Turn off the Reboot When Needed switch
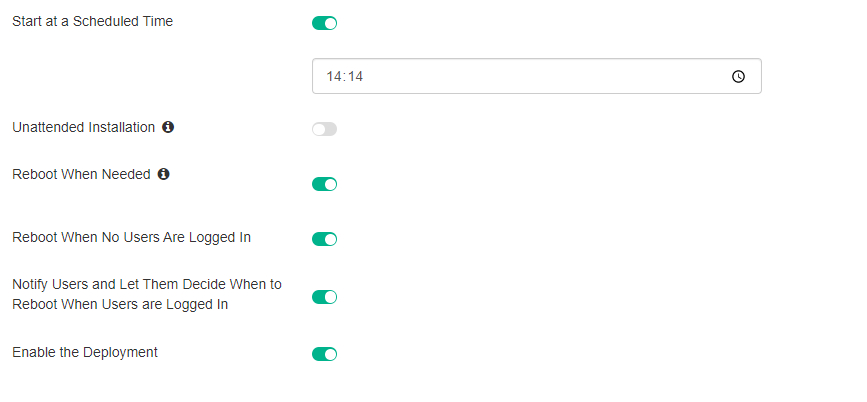 tap(325, 184)
